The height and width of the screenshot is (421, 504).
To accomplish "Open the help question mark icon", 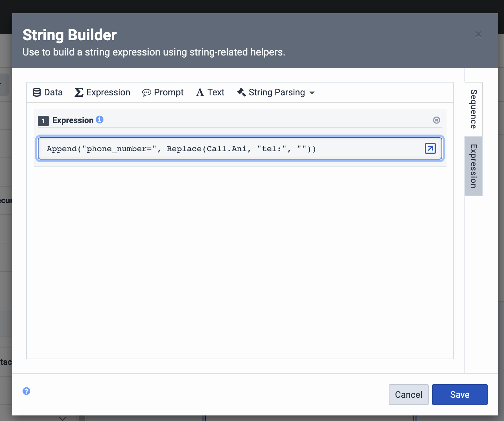I will tap(26, 391).
